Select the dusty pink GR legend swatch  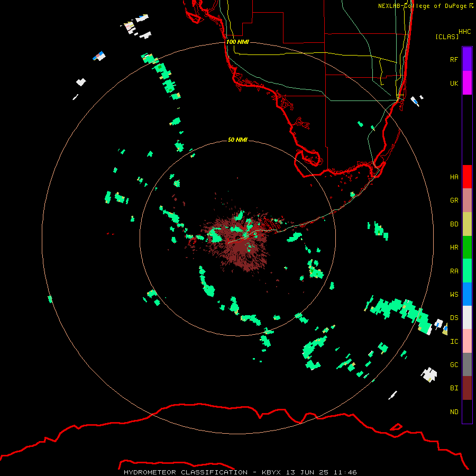click(x=467, y=200)
